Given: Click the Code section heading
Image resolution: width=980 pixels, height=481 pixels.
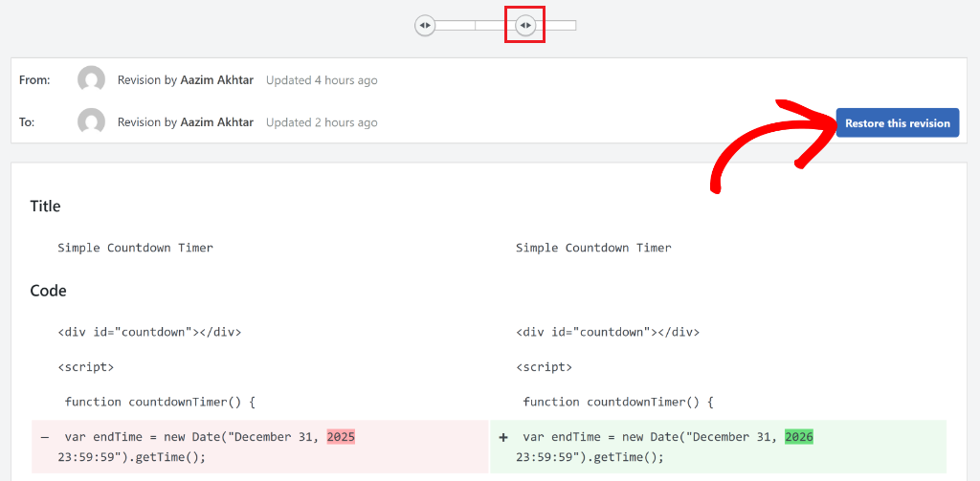Looking at the screenshot, I should (x=48, y=291).
